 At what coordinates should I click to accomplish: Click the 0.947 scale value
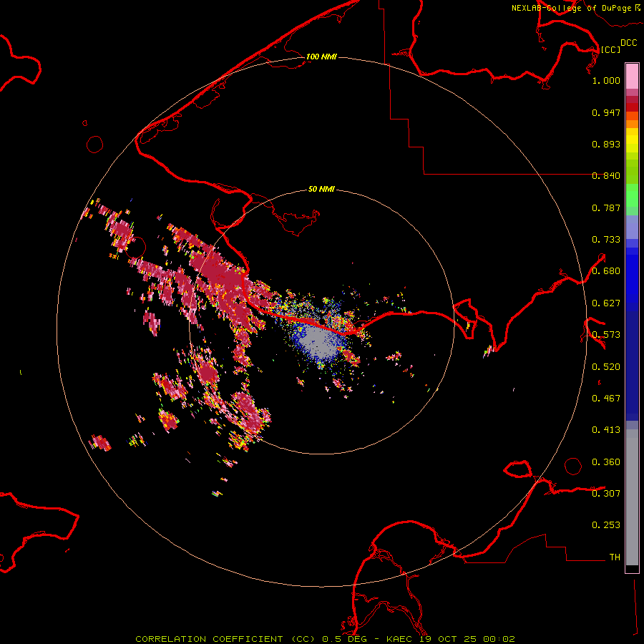point(606,112)
